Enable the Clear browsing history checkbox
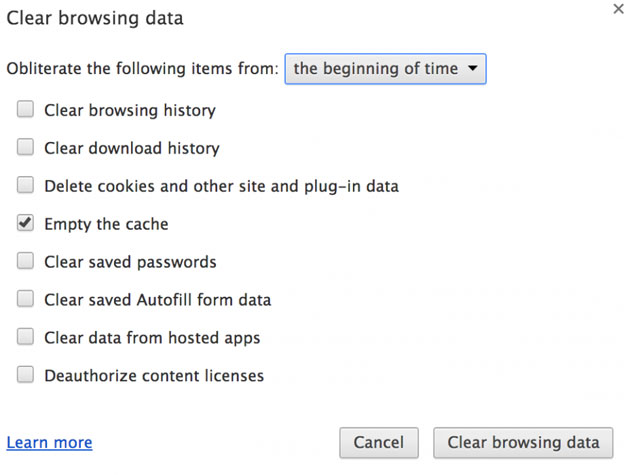 coord(25,110)
